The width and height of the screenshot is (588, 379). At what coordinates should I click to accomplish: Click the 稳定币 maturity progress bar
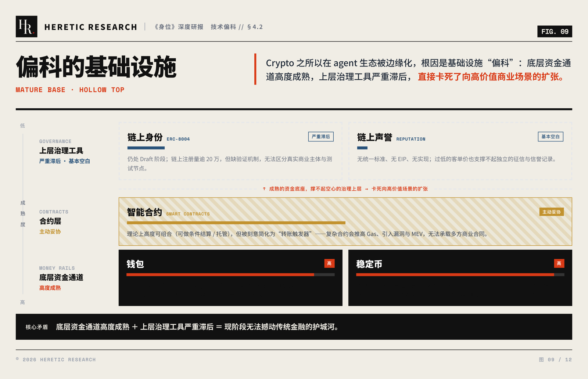pos(460,275)
